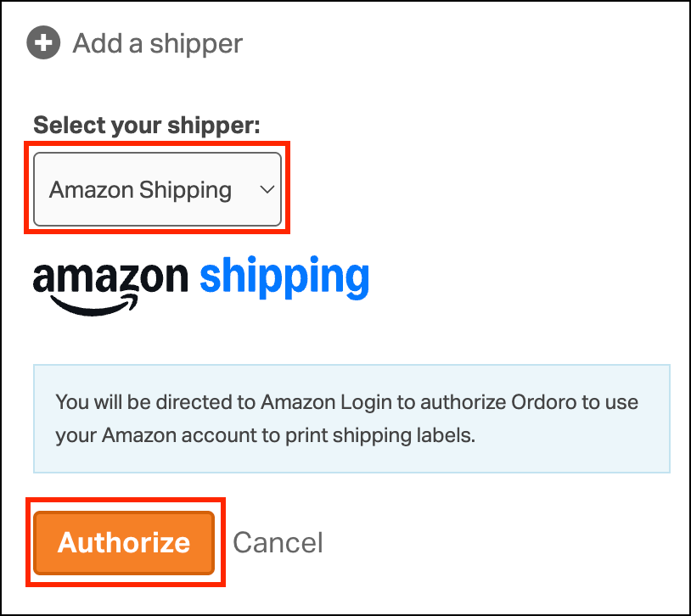Click the Amazon smile arrow in logo

pos(93,305)
